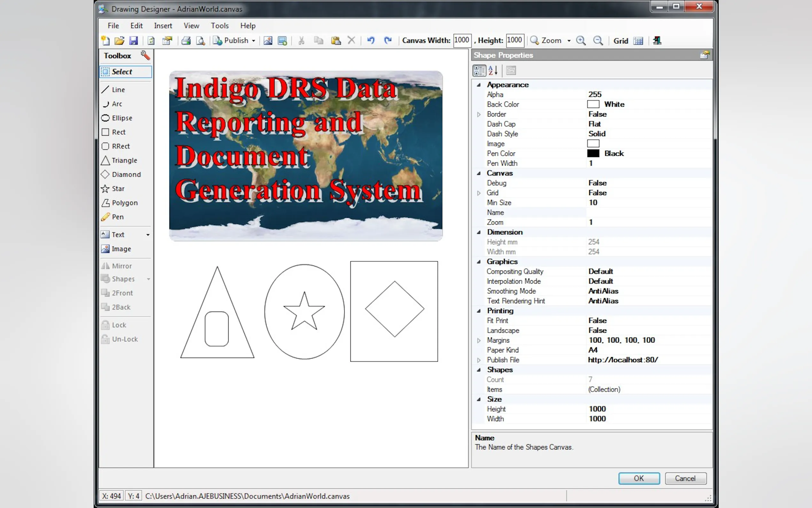Viewport: 812px width, 508px height.
Task: Expand the Margins property row
Action: pyautogui.click(x=479, y=341)
